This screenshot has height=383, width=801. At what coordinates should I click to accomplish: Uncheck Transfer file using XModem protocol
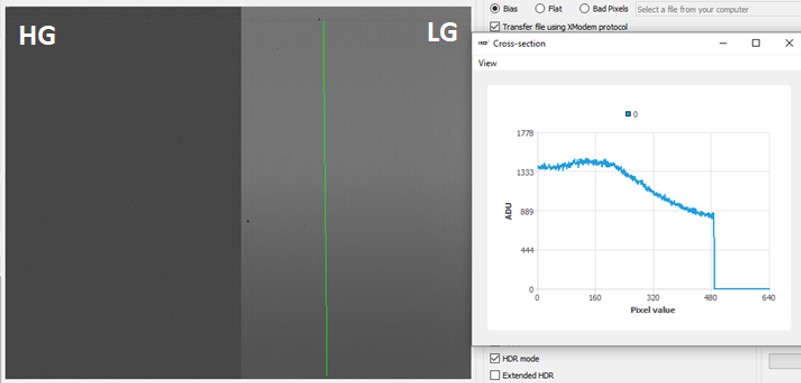point(494,27)
